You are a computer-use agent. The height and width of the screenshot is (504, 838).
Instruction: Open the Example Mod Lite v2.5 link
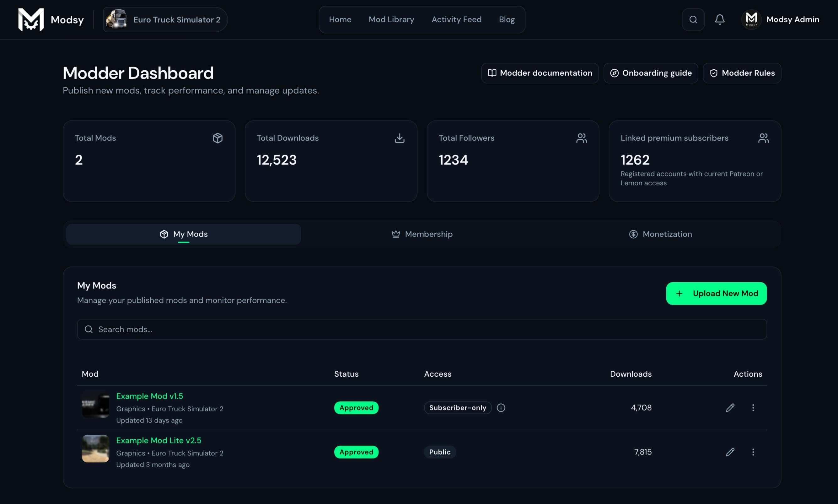[x=159, y=441]
